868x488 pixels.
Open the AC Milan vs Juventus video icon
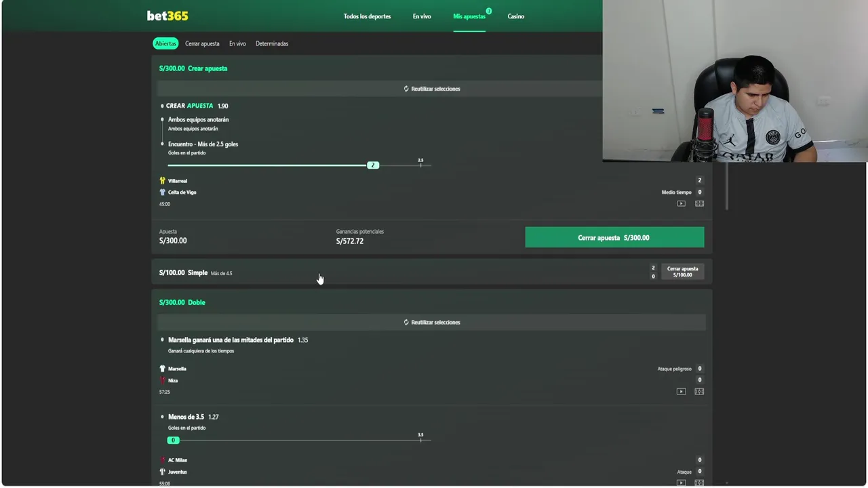click(681, 483)
